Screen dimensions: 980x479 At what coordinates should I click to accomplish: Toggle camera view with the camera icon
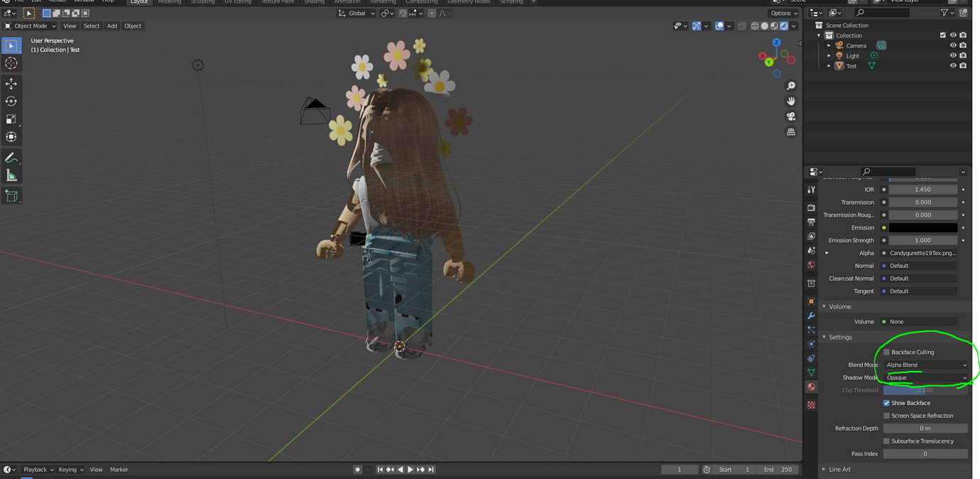[x=790, y=117]
